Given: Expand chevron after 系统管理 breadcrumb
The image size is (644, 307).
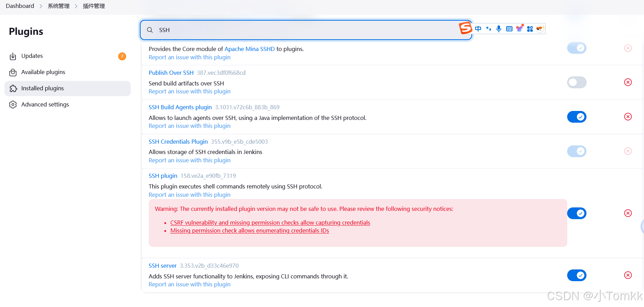Looking at the screenshot, I should point(76,6).
